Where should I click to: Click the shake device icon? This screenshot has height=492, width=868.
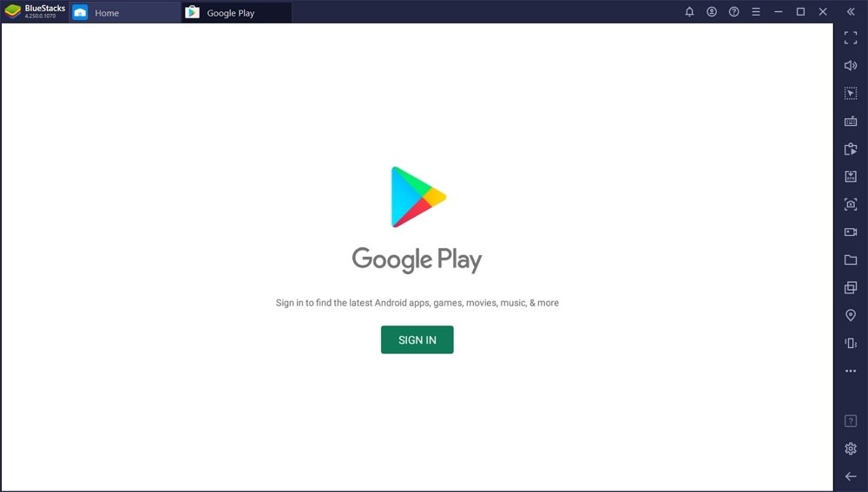(x=851, y=343)
